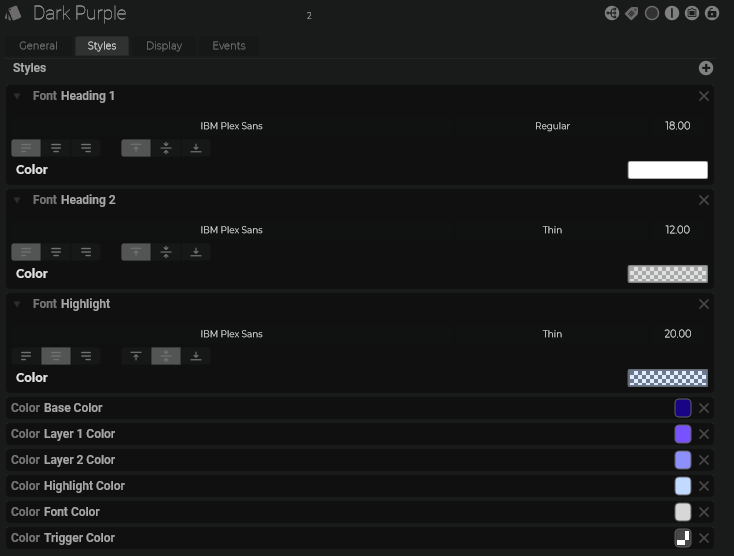Change Heading 2 font weight Thin

pos(552,230)
